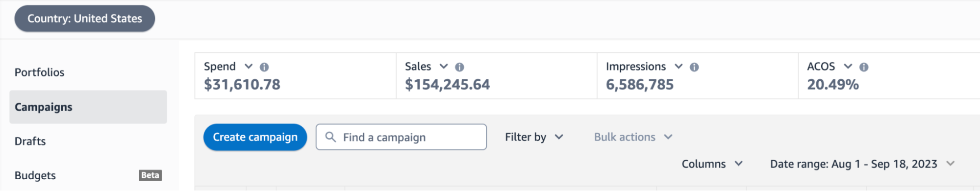The height and width of the screenshot is (191, 980).
Task: Open the Filter by dropdown
Action: pos(534,137)
